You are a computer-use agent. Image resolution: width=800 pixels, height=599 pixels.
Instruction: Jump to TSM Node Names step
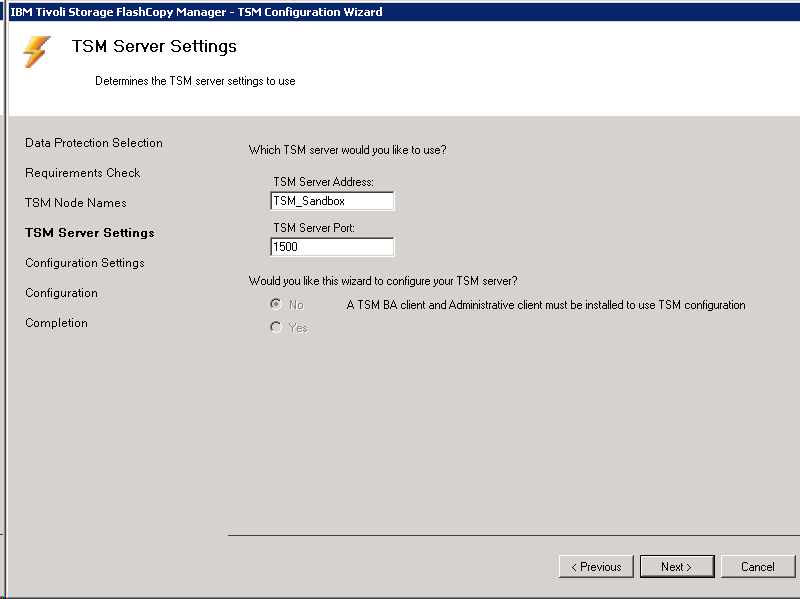pyautogui.click(x=76, y=203)
